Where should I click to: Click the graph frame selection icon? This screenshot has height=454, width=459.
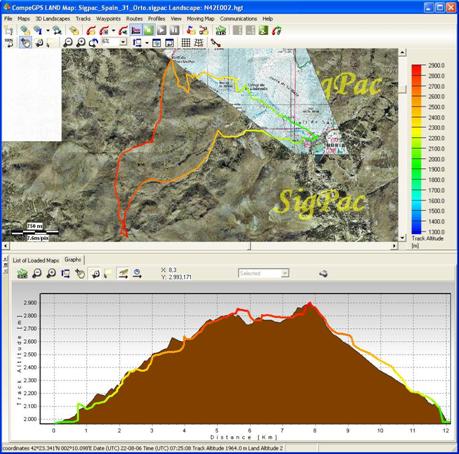tap(65, 274)
